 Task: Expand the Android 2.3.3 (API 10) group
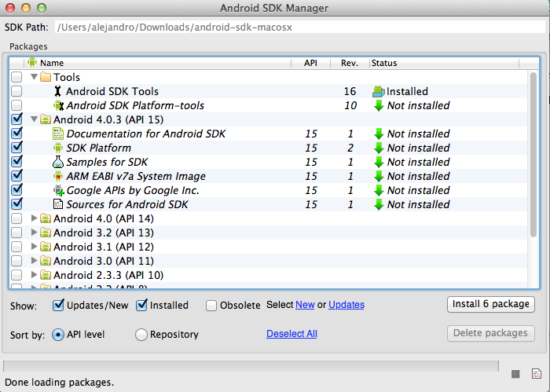tap(34, 274)
